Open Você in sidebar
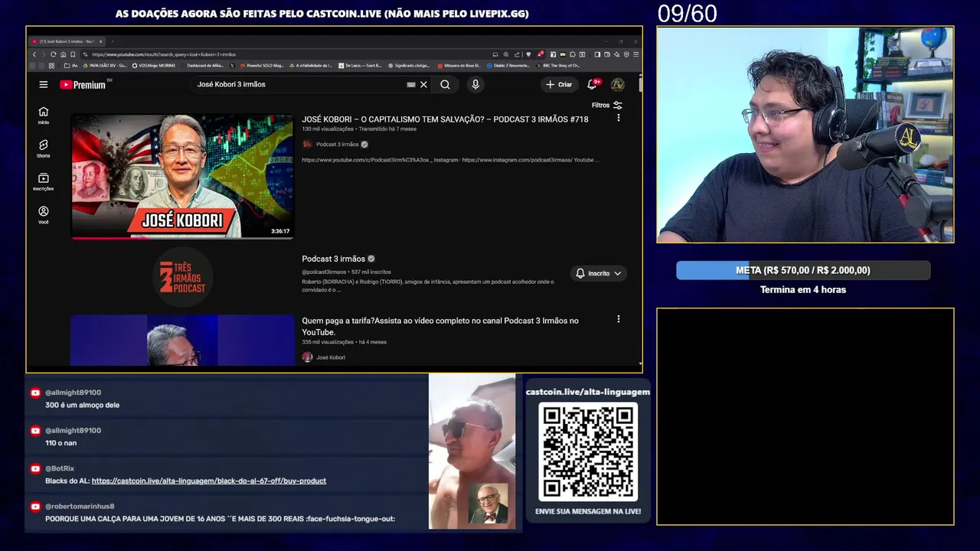 point(44,215)
